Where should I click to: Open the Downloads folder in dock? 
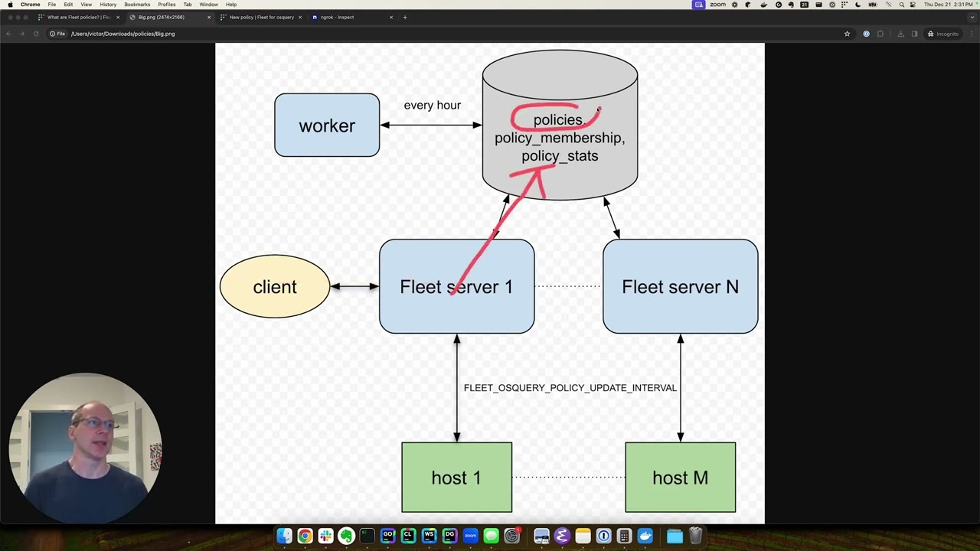(675, 536)
